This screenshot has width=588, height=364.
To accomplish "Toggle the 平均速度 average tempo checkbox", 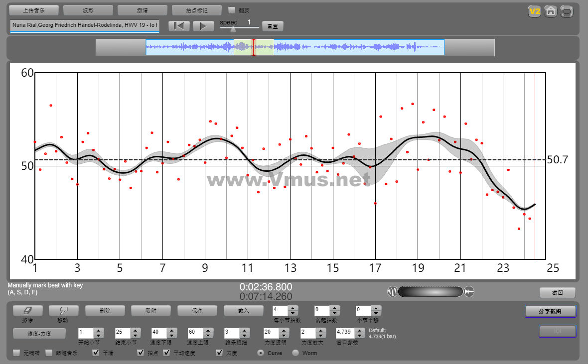I will click(x=167, y=353).
